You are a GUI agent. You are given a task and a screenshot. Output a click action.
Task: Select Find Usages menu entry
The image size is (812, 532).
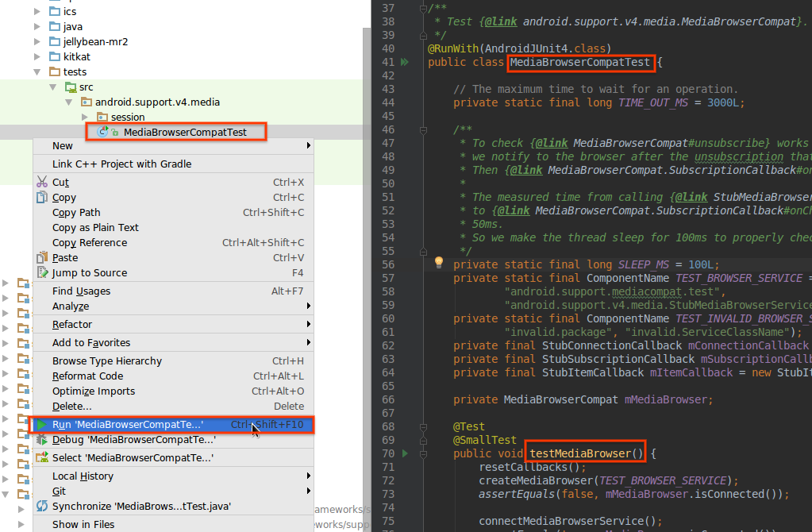click(x=81, y=291)
